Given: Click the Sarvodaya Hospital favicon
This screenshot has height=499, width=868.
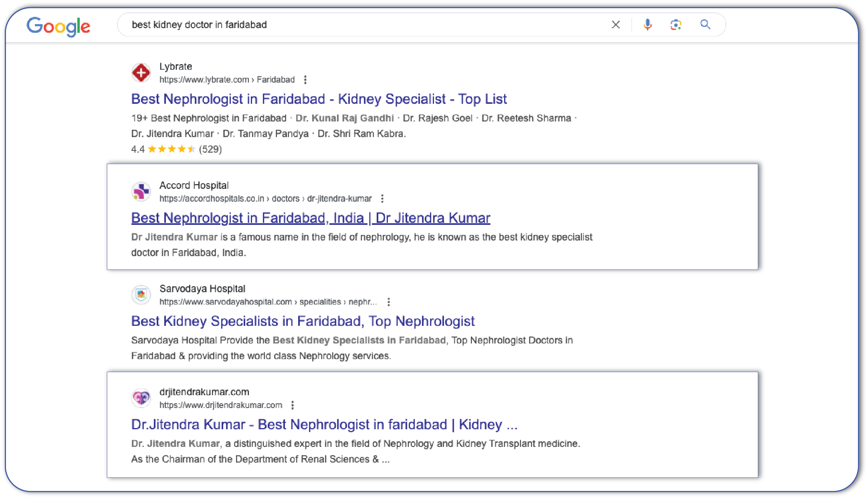Looking at the screenshot, I should [141, 295].
